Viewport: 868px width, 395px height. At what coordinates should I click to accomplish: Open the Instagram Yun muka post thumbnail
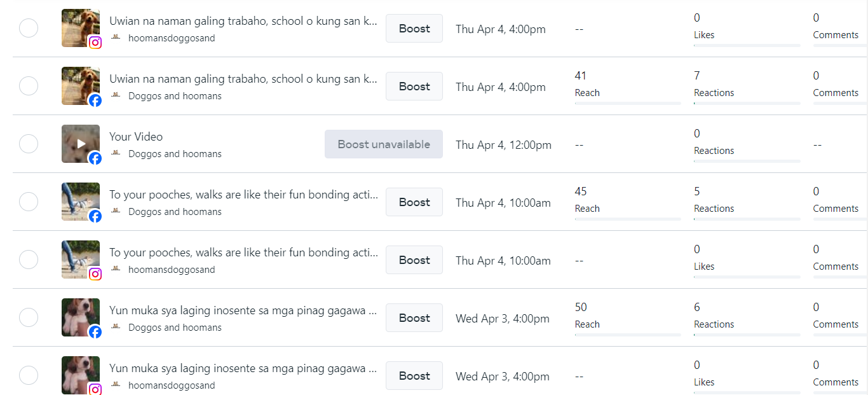tap(79, 374)
